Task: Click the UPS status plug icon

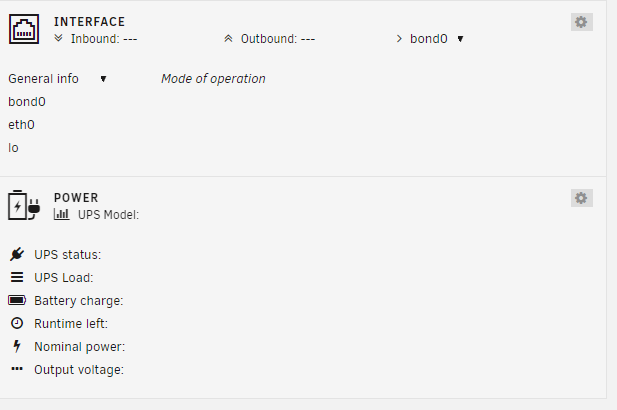Action: (x=17, y=254)
